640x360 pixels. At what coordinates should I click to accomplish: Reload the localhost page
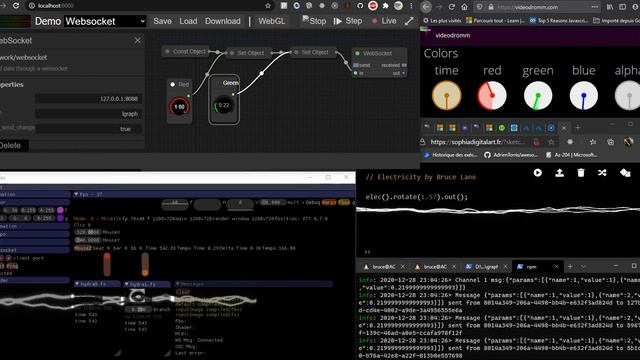16,6
